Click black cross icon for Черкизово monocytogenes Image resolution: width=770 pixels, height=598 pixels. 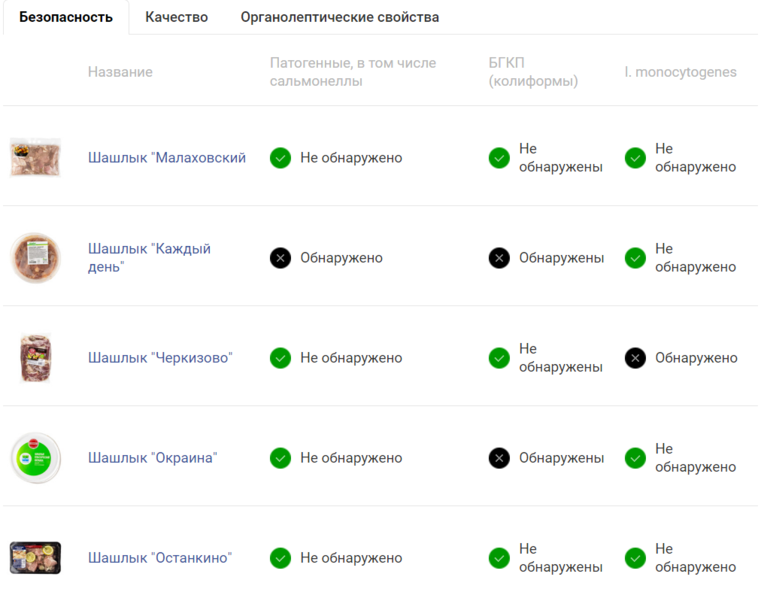635,358
